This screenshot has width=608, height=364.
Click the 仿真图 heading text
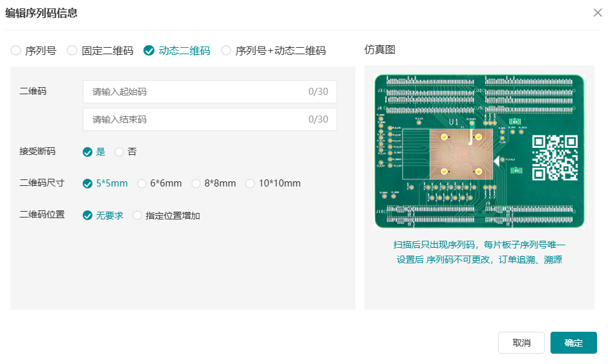tap(380, 50)
